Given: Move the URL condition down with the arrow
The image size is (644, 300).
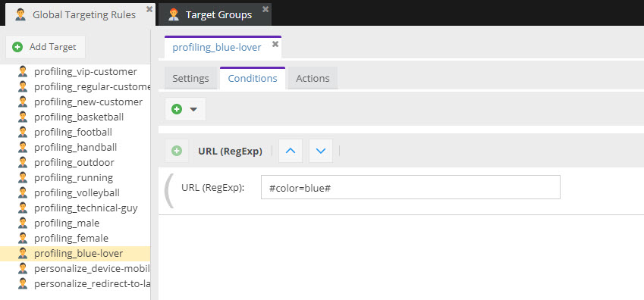Looking at the screenshot, I should (321, 151).
